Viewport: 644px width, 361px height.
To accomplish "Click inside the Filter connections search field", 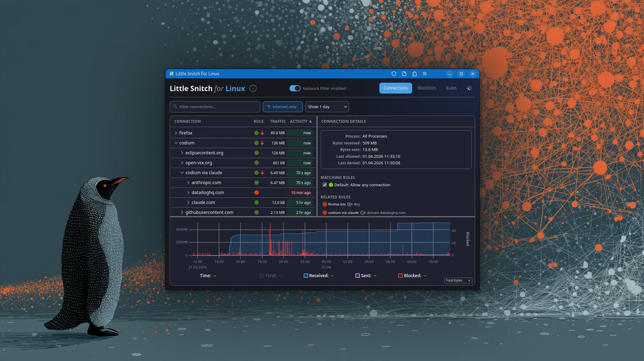I will click(215, 107).
